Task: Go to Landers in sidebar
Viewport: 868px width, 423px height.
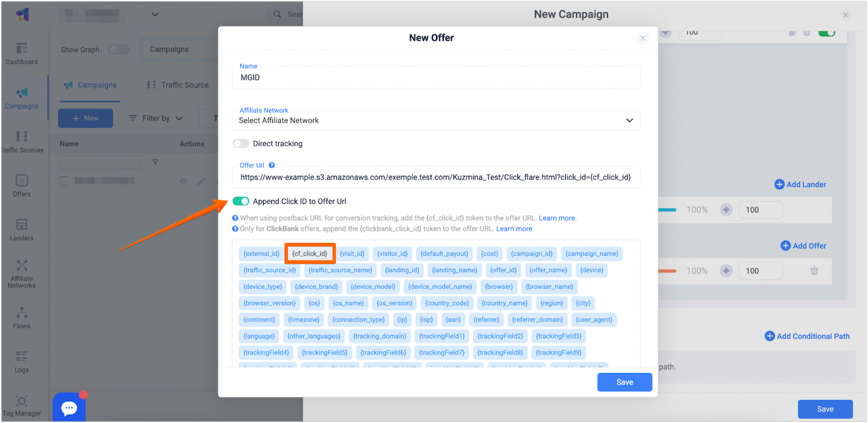Action: point(22,229)
